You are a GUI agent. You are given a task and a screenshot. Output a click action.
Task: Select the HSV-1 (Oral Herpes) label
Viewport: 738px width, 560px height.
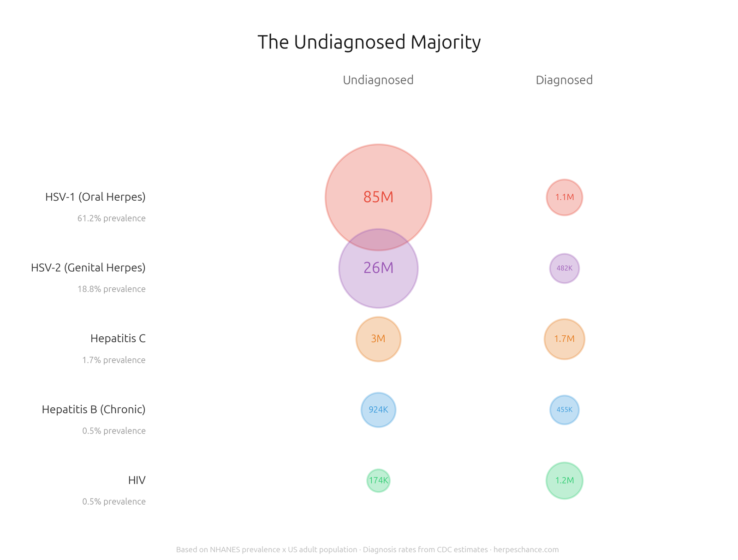(x=95, y=197)
